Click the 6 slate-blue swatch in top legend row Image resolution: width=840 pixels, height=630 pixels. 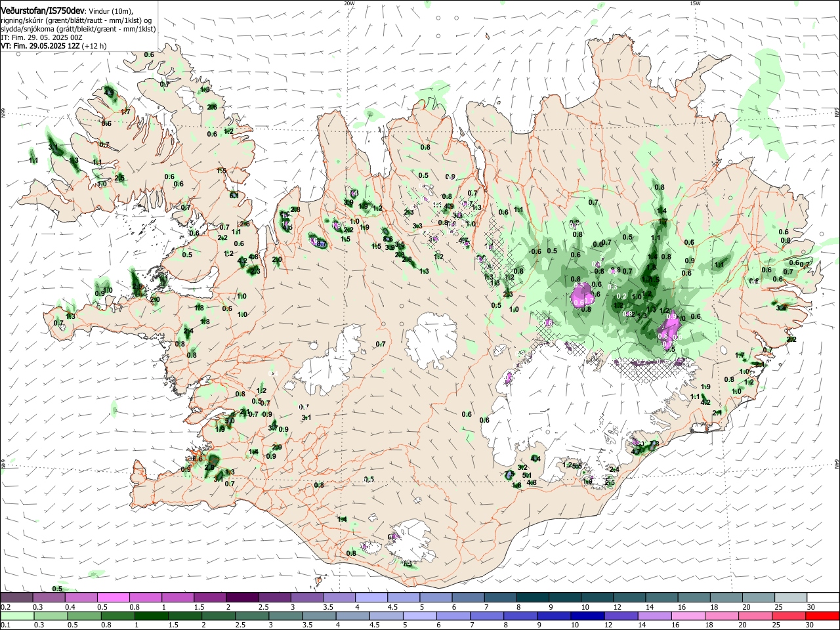point(467,597)
